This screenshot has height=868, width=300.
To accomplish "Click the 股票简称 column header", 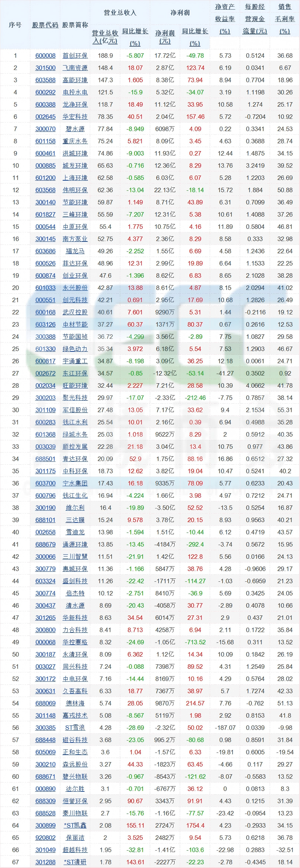I will 75,25.
